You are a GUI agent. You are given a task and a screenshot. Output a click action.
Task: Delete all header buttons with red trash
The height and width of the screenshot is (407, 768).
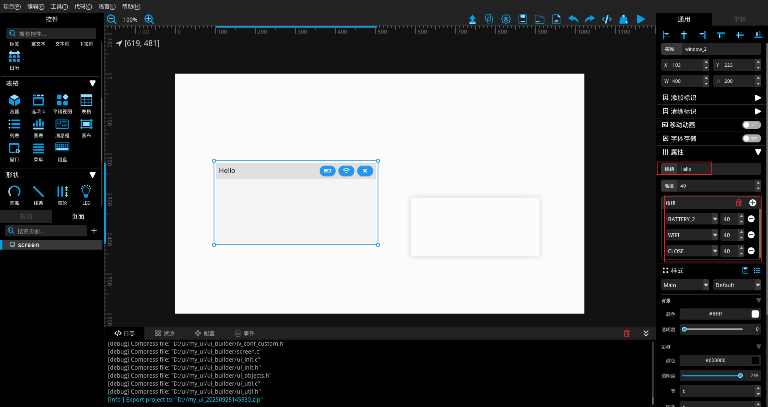tap(739, 202)
